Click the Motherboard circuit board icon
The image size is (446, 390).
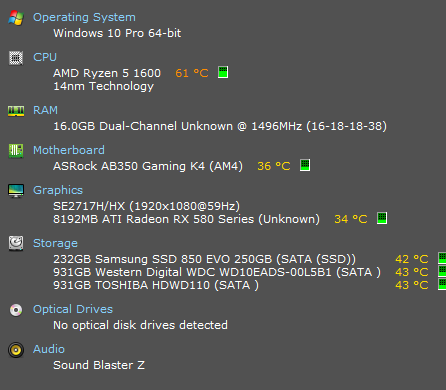pyautogui.click(x=16, y=151)
